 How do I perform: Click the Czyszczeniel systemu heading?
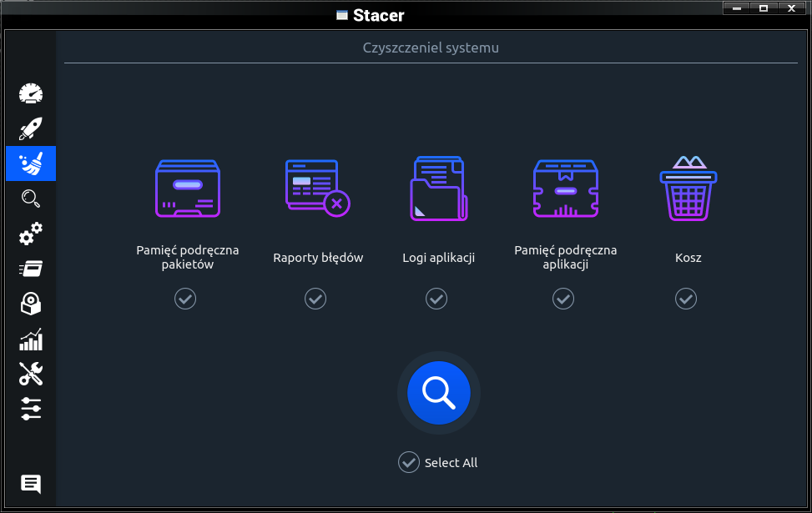click(x=431, y=48)
